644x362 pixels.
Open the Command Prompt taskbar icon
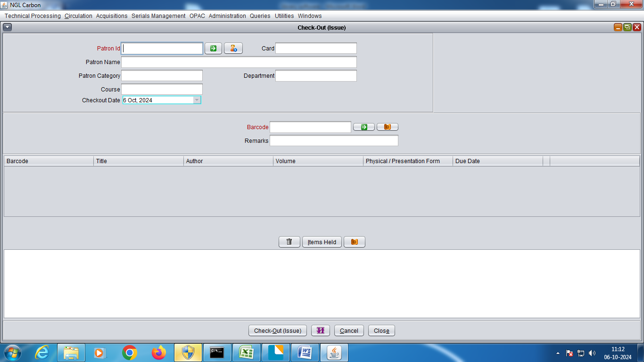pyautogui.click(x=217, y=353)
